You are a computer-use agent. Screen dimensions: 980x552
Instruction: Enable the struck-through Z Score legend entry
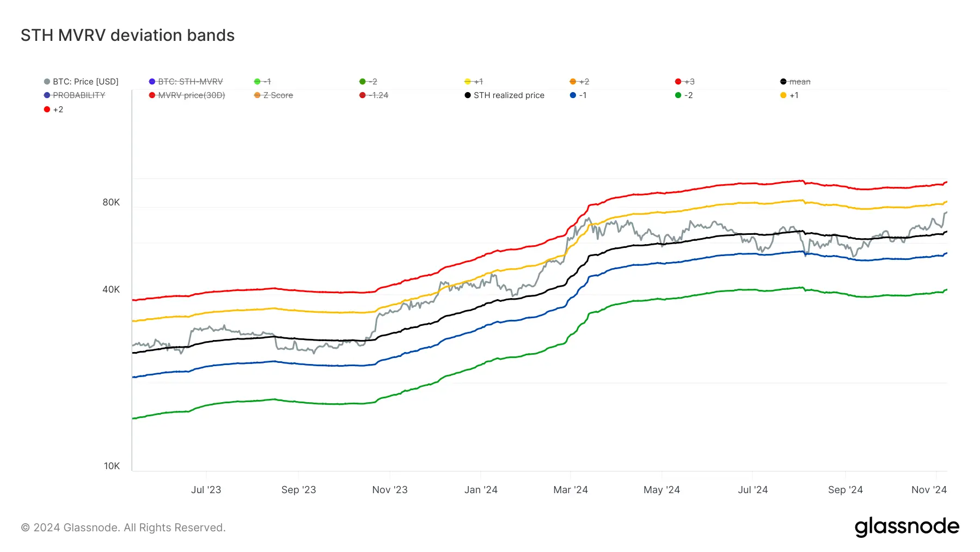pos(273,95)
